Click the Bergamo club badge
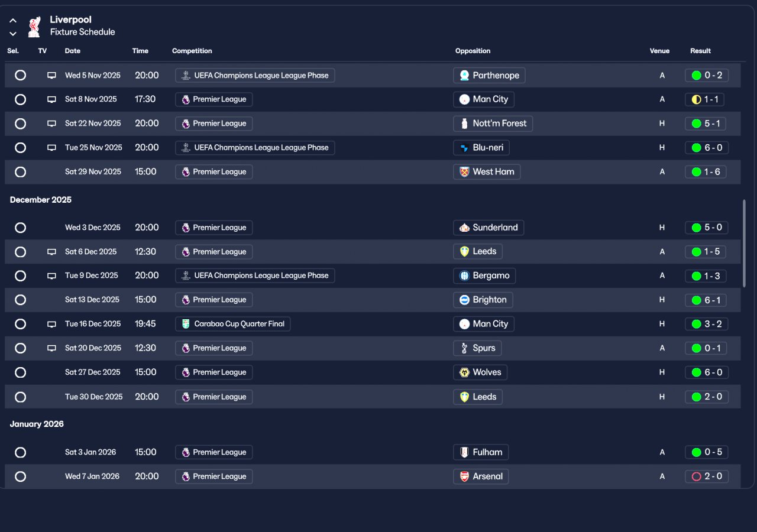 (464, 275)
